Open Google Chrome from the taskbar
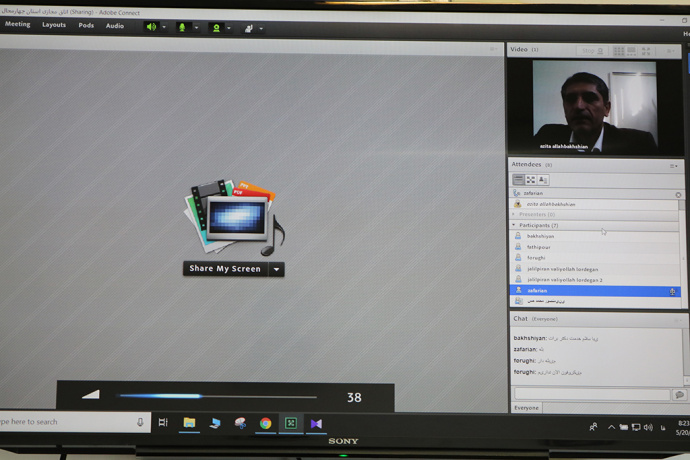 point(265,423)
